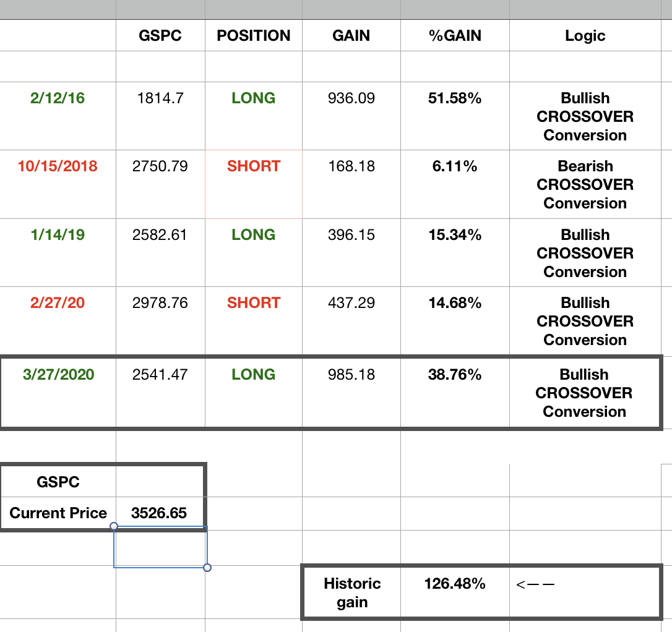Select the POSITION header cell
The image size is (672, 632).
click(253, 36)
